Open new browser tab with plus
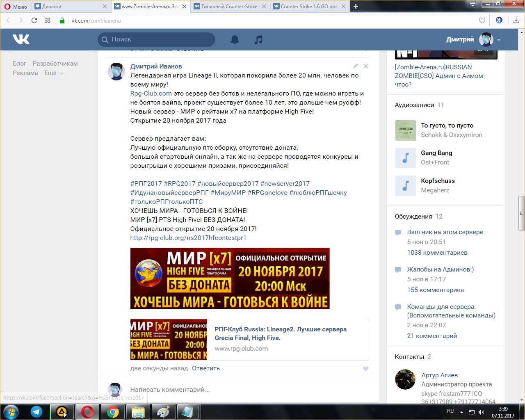 click(356, 6)
